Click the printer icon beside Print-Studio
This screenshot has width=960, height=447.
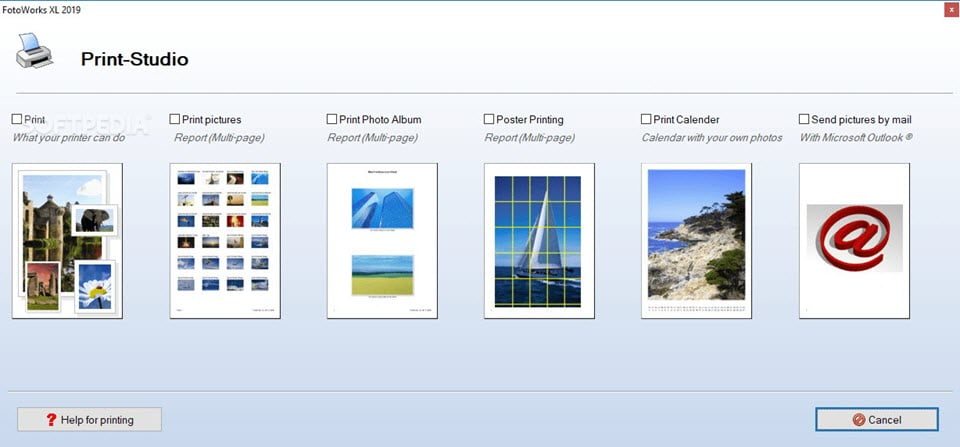[34, 51]
